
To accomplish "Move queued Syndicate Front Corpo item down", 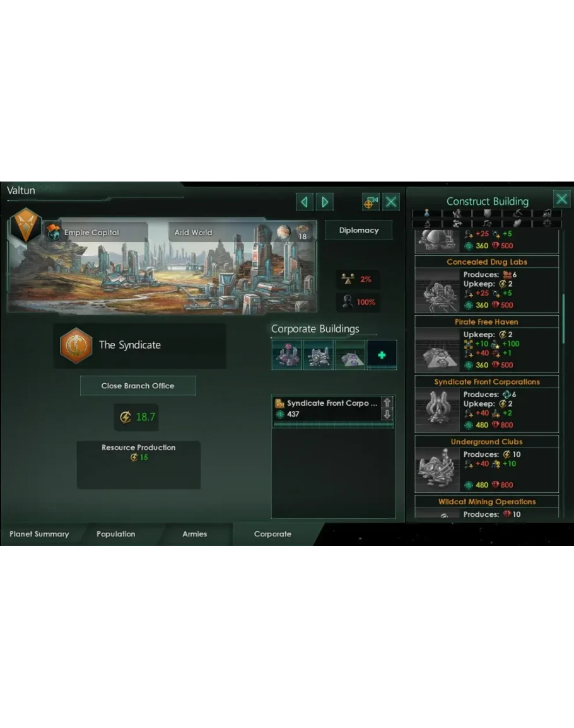I will click(x=387, y=414).
